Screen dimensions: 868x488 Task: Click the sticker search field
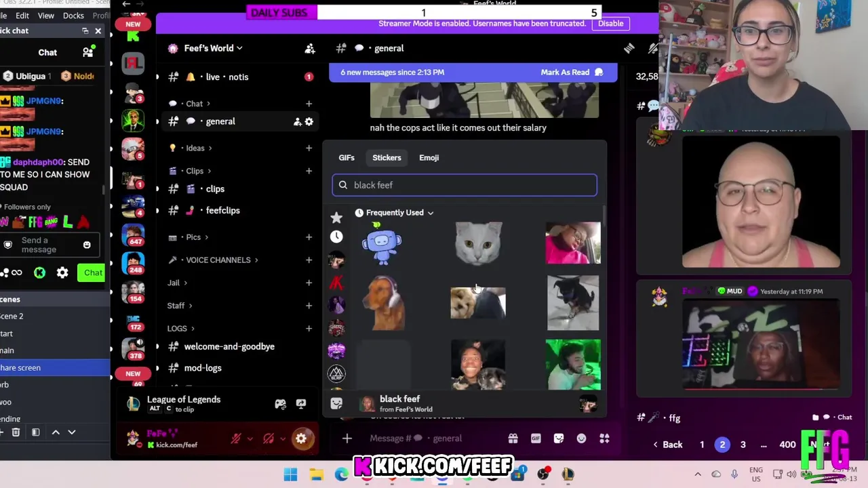coord(465,185)
